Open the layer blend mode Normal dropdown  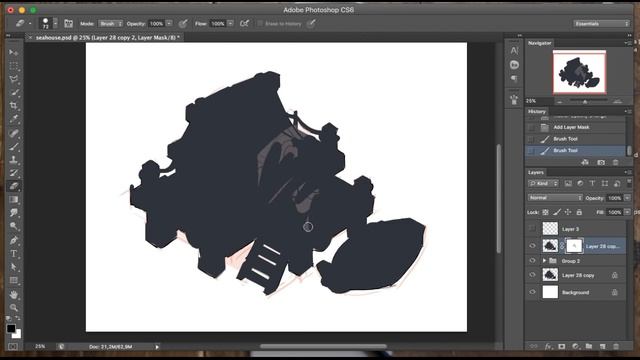(555, 198)
